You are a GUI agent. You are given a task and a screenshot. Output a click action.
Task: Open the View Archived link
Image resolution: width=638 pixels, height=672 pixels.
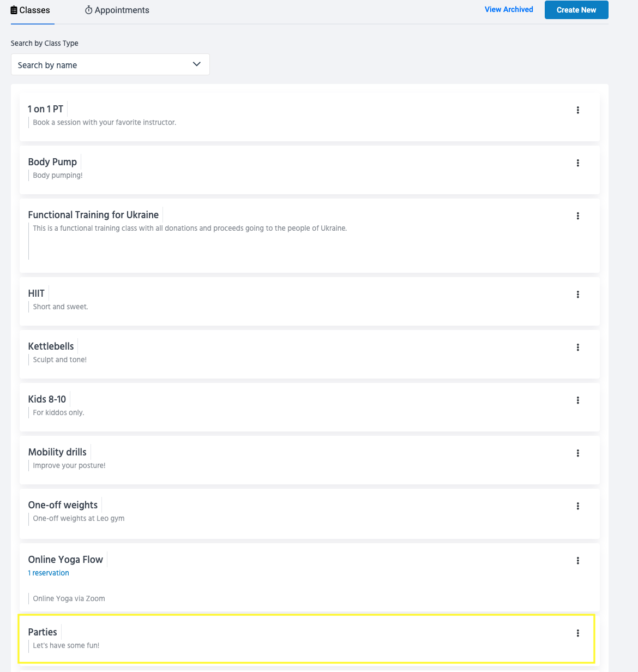pyautogui.click(x=509, y=9)
